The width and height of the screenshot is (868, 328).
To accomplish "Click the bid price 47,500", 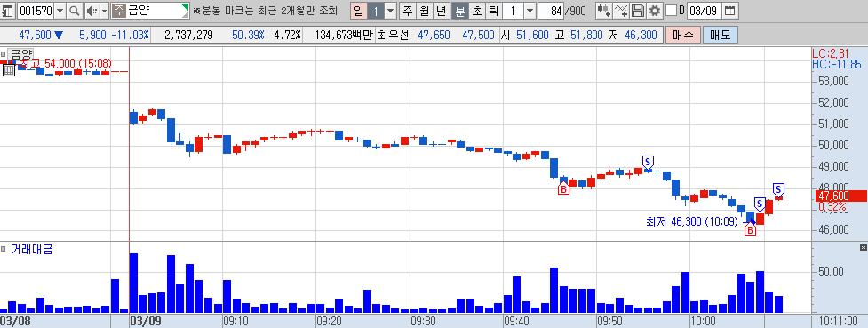I will click(478, 35).
